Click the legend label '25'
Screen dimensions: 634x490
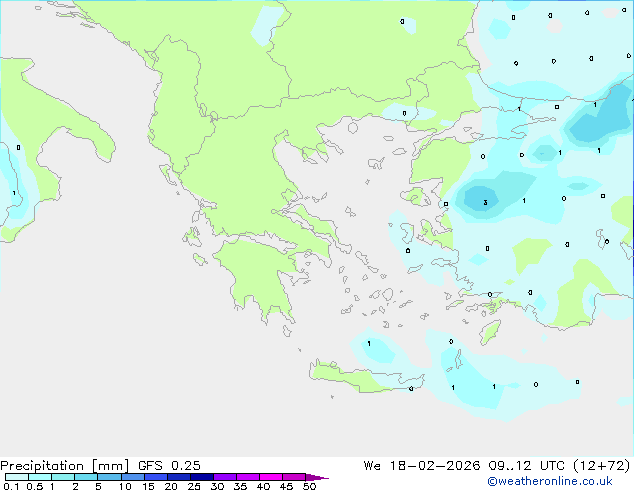click(194, 486)
